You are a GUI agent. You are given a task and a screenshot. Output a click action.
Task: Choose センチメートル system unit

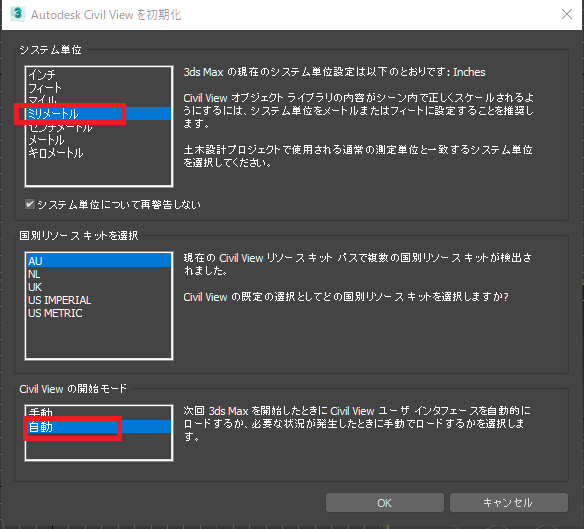click(99, 127)
